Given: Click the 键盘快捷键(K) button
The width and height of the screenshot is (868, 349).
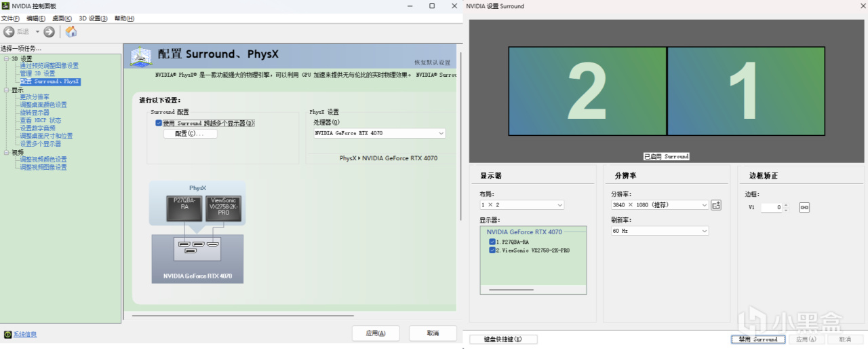Looking at the screenshot, I should [x=503, y=339].
